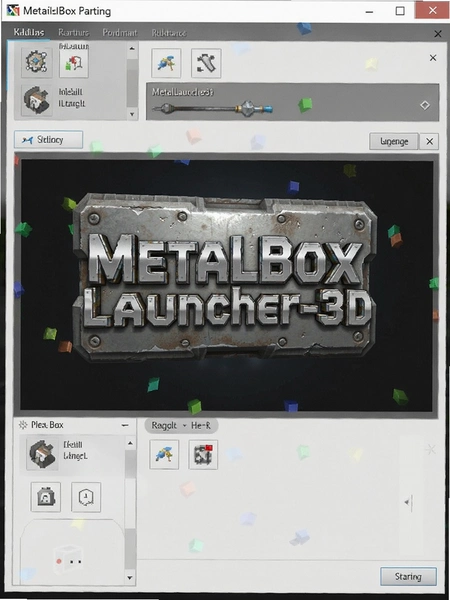The width and height of the screenshot is (450, 600).
Task: Choose the grey wrench tool icon in upper toolbar
Action: (206, 63)
